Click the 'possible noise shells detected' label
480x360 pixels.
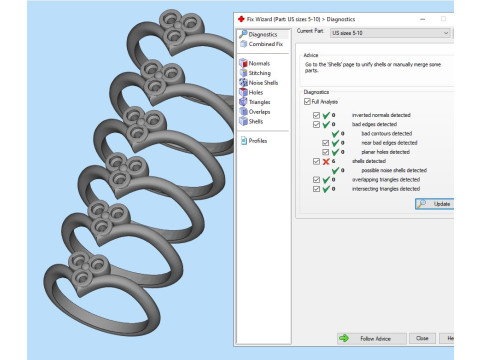pos(394,170)
